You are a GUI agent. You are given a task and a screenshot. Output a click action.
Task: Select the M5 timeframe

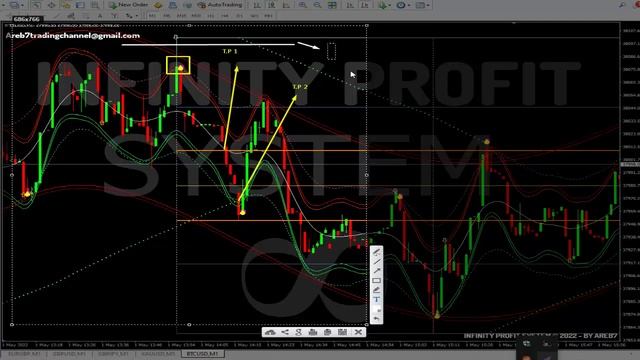pyautogui.click(x=167, y=16)
